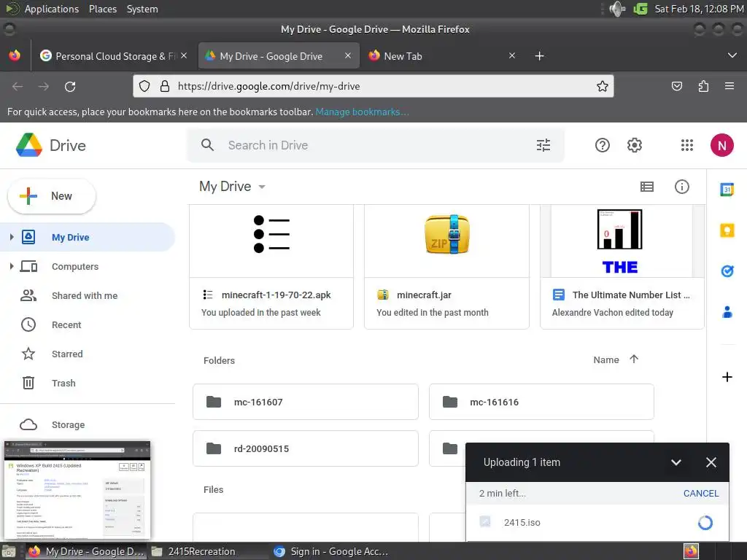Click the URL address bar
This screenshot has width=747, height=560.
point(373,86)
